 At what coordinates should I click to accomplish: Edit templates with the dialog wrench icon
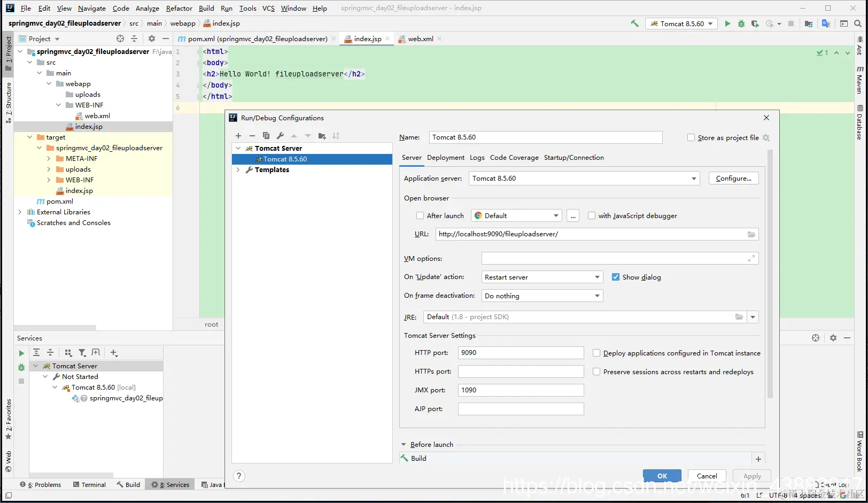280,136
